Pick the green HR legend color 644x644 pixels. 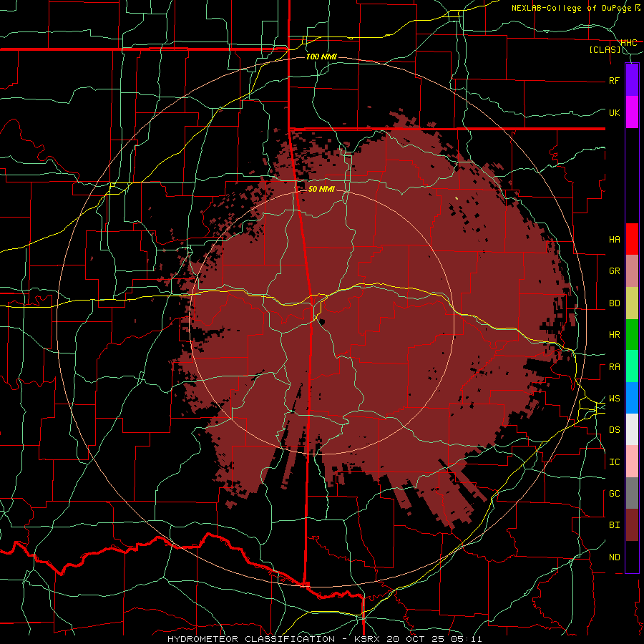pyautogui.click(x=632, y=335)
